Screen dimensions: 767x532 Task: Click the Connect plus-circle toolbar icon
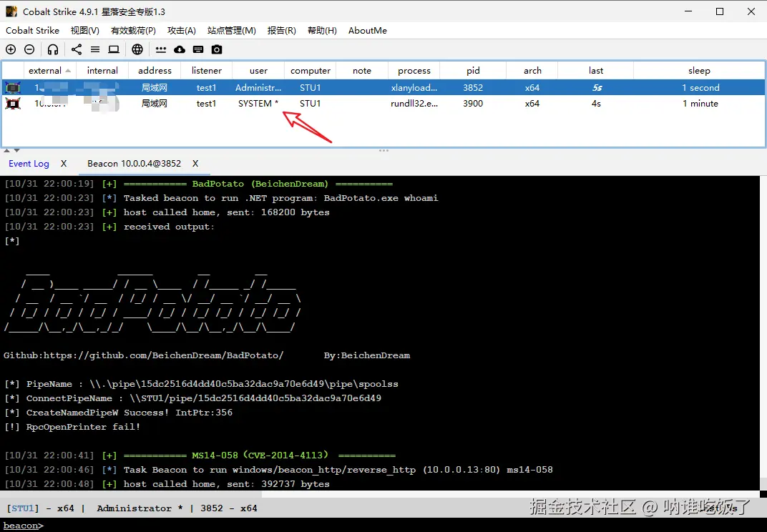[11, 49]
